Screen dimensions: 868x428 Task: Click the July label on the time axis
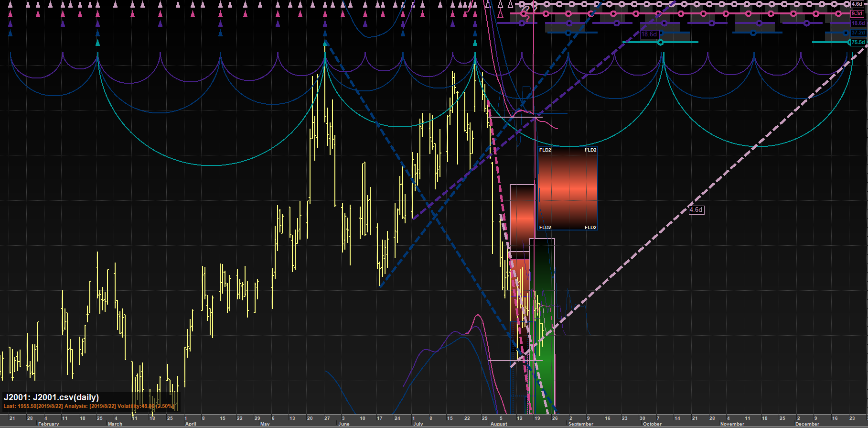[x=418, y=424]
